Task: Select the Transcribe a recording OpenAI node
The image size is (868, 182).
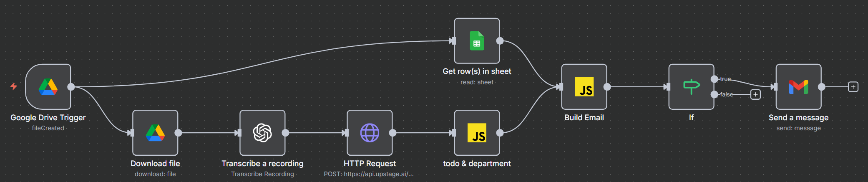Action: [x=262, y=133]
